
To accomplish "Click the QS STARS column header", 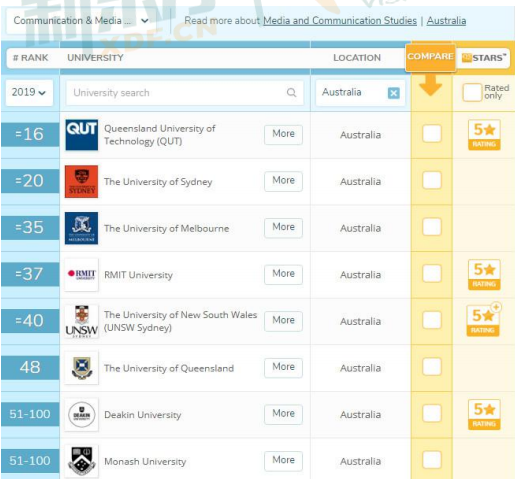I will (x=484, y=58).
